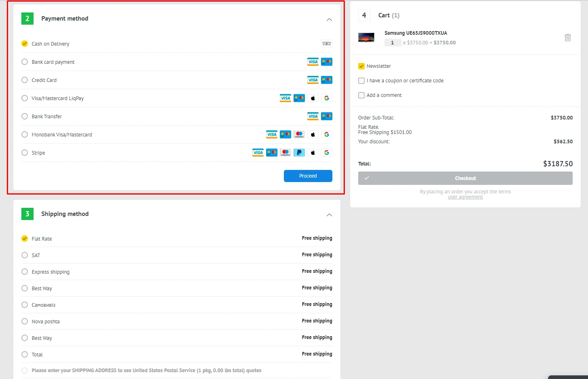Click the Google Pay icon in Monobank row

tap(326, 134)
